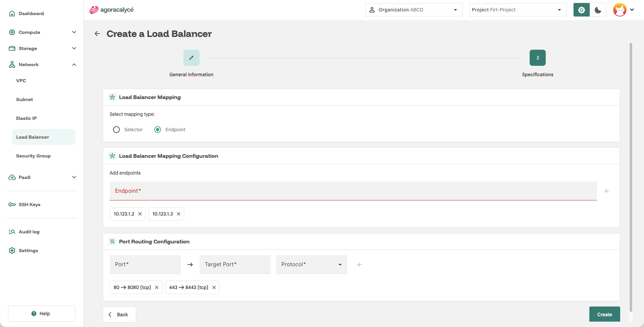Viewport: 644px width, 327px height.
Task: Open the Protocol dropdown
Action: (x=312, y=265)
